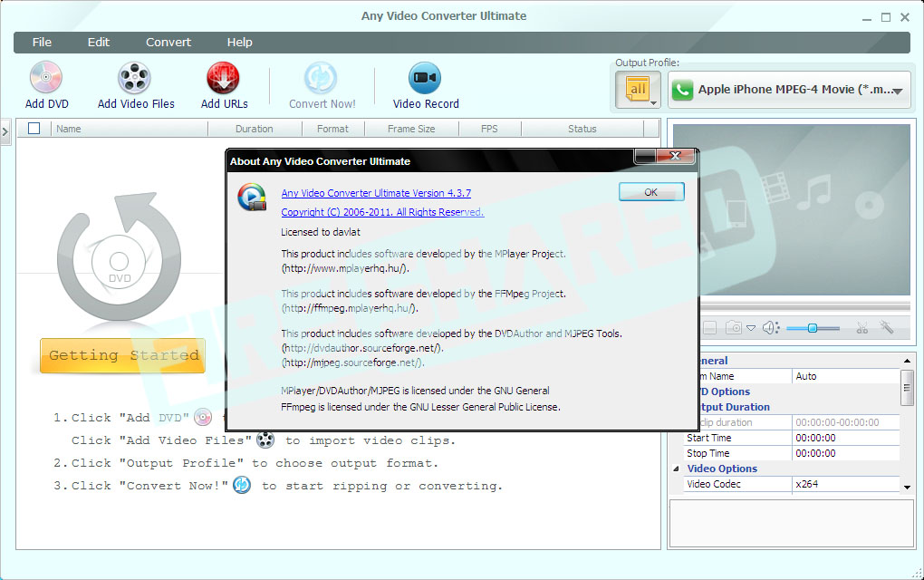Click the 'Stop Time' row label

click(x=707, y=453)
